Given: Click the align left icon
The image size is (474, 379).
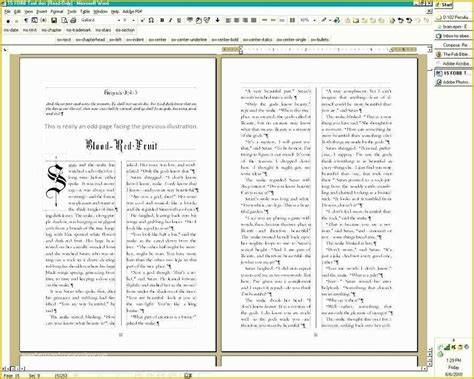Looking at the screenshot, I should (228, 20).
